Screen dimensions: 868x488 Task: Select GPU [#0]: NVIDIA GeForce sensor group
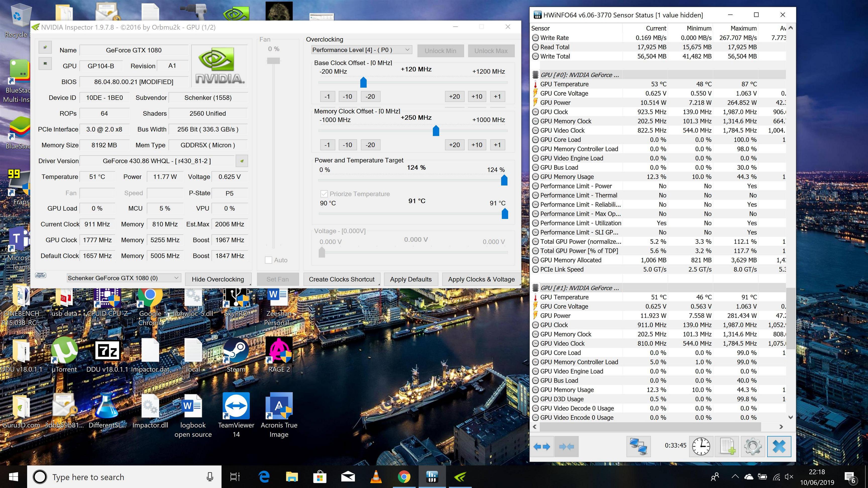[659, 75]
